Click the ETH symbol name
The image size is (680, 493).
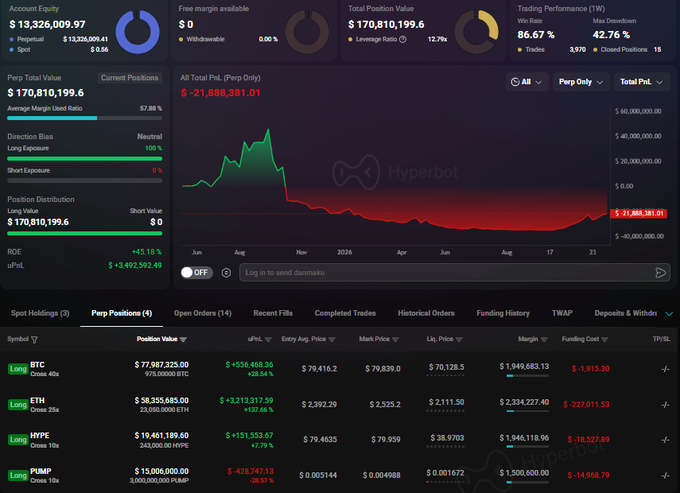point(37,400)
